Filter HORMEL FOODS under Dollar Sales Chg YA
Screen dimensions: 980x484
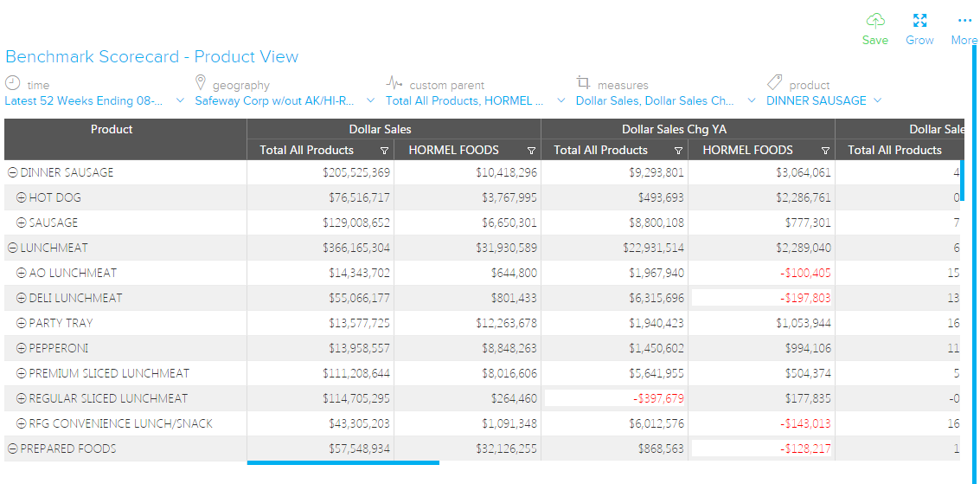coord(825,151)
